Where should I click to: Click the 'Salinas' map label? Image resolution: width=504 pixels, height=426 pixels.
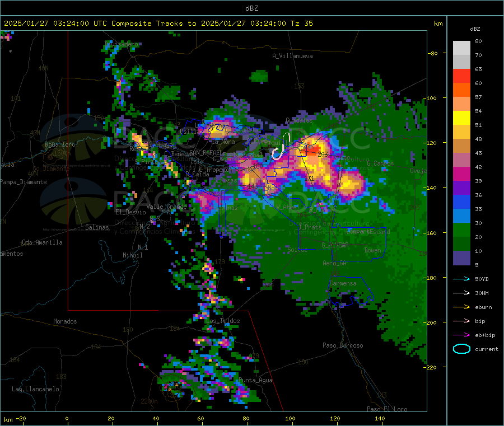pyautogui.click(x=97, y=227)
